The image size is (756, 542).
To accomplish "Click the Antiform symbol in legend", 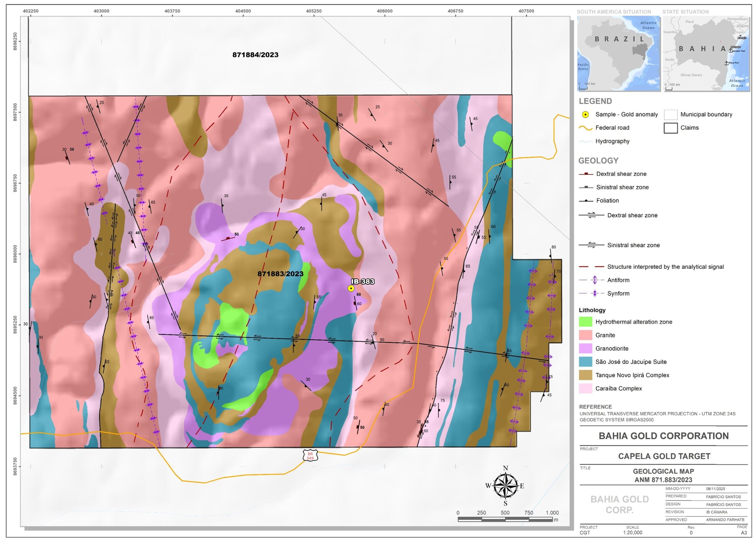I will click(595, 280).
